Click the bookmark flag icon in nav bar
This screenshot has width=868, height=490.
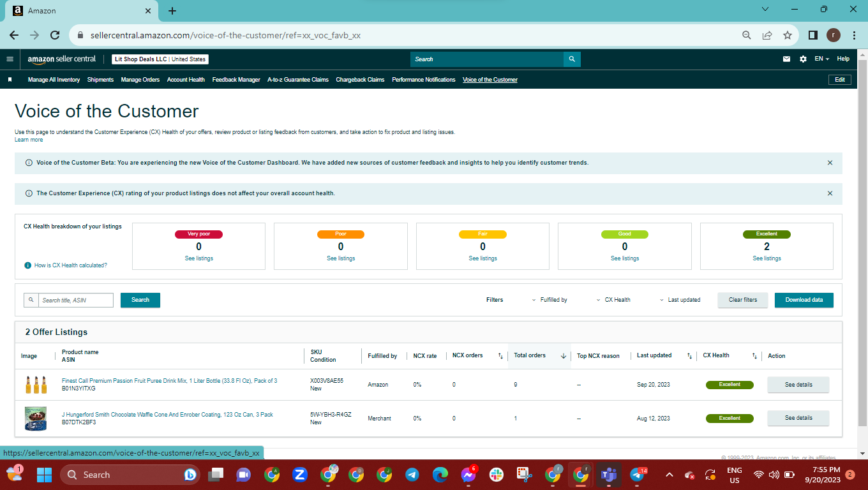click(10, 80)
